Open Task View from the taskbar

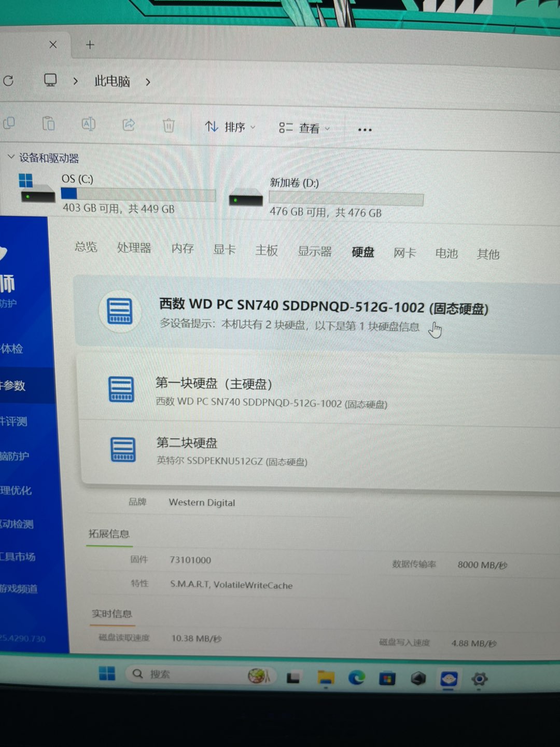pyautogui.click(x=293, y=677)
